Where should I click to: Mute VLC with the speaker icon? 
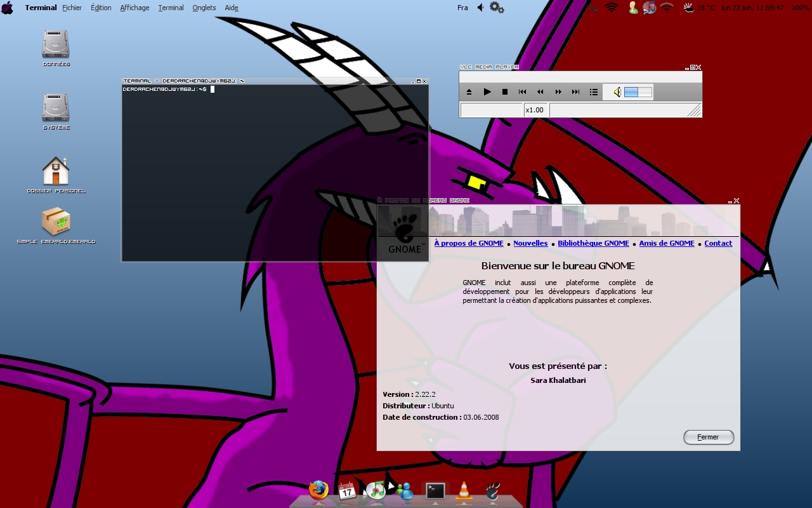point(617,92)
